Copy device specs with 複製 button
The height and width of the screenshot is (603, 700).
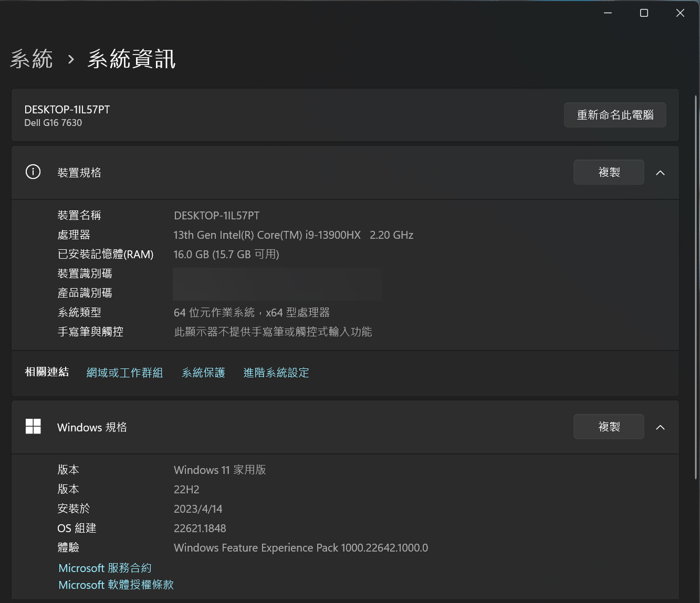(x=609, y=172)
